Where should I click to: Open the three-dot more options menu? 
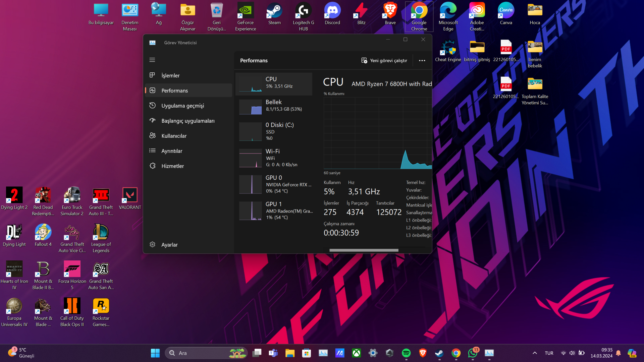422,61
